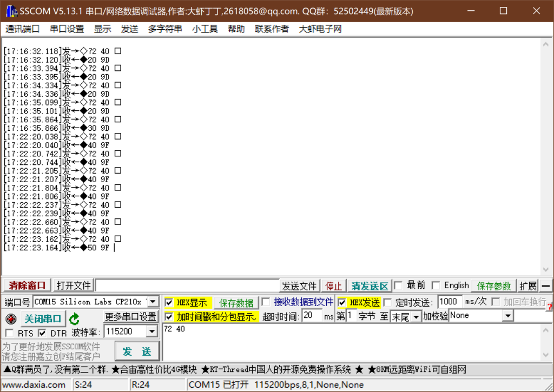Open the 小工具 menu

pyautogui.click(x=205, y=29)
